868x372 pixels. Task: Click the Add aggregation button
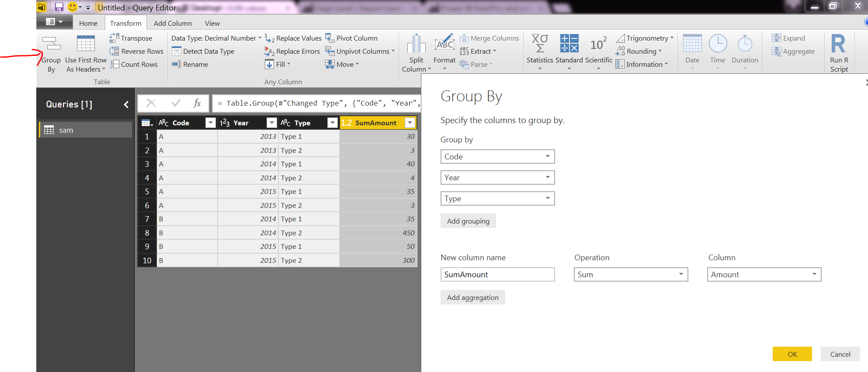[x=473, y=298]
